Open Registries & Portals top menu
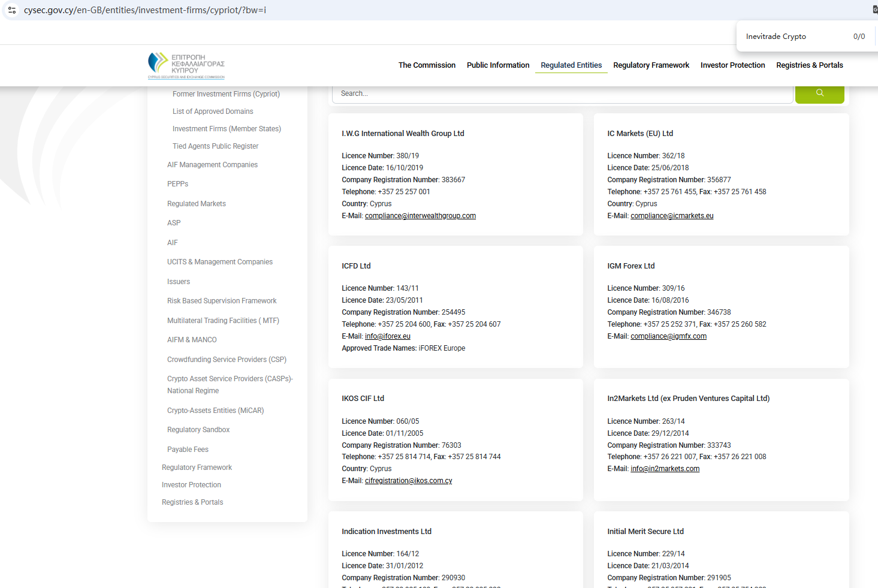This screenshot has width=878, height=588. point(809,65)
